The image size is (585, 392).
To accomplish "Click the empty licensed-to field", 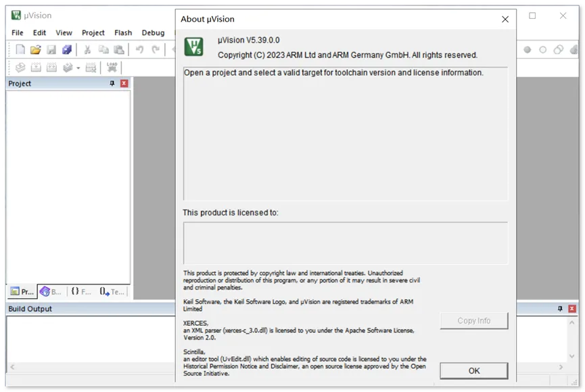I will [x=346, y=243].
